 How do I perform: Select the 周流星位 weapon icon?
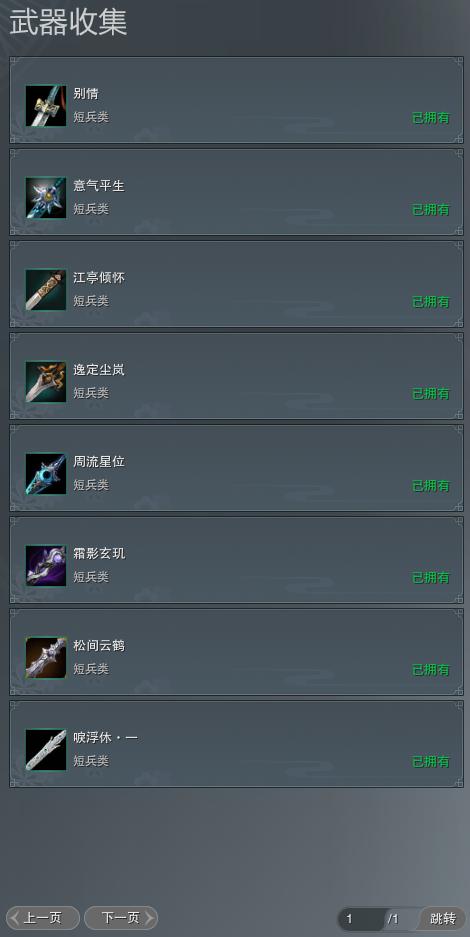(x=46, y=474)
